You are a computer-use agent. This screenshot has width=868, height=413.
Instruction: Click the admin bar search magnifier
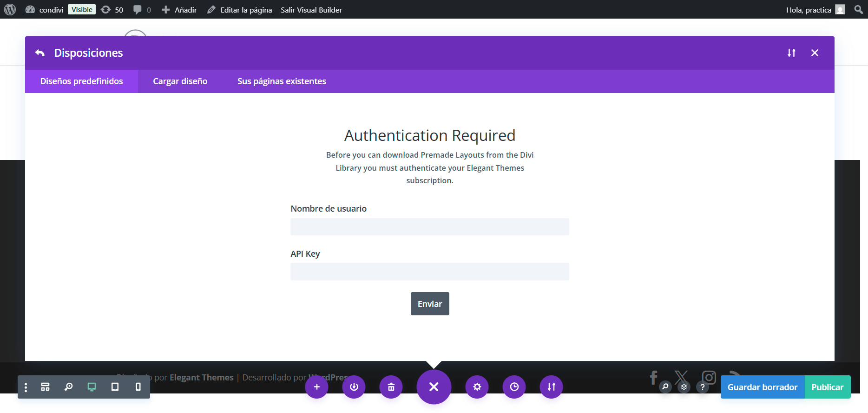pos(858,9)
